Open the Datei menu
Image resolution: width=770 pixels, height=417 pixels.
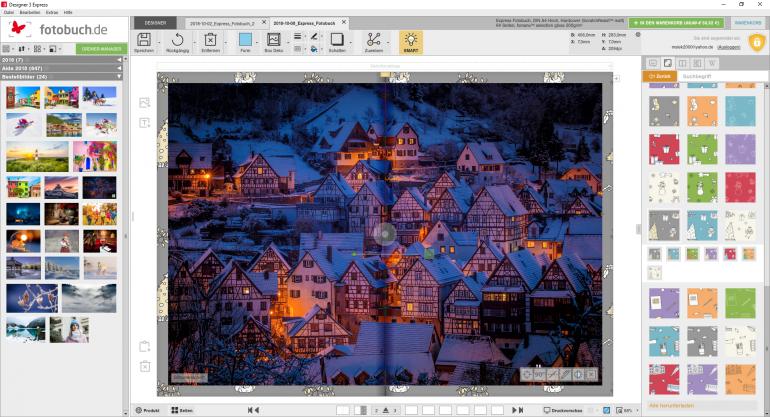(x=9, y=12)
